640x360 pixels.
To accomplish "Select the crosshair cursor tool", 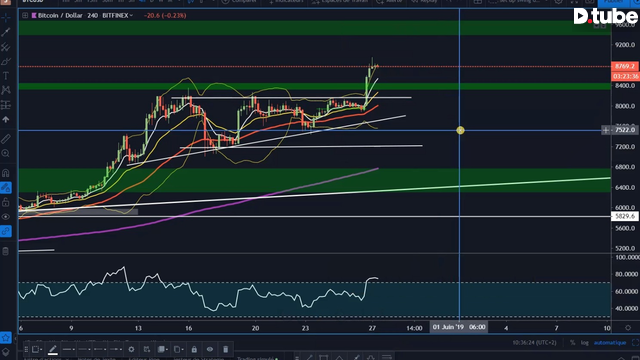I will [x=6, y=18].
